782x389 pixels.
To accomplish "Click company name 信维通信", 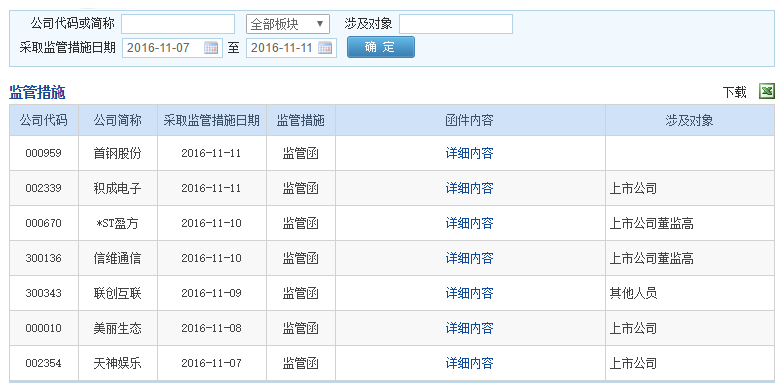I will (x=118, y=258).
